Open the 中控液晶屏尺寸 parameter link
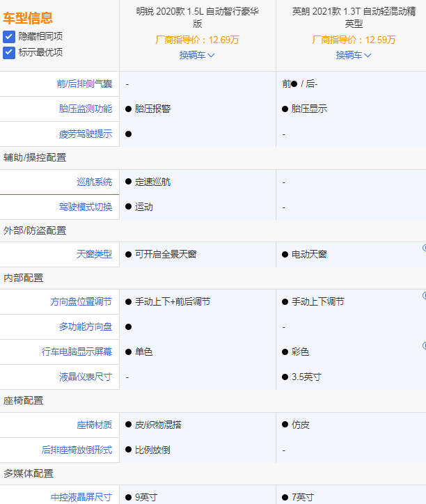The image size is (426, 504). coord(81,497)
